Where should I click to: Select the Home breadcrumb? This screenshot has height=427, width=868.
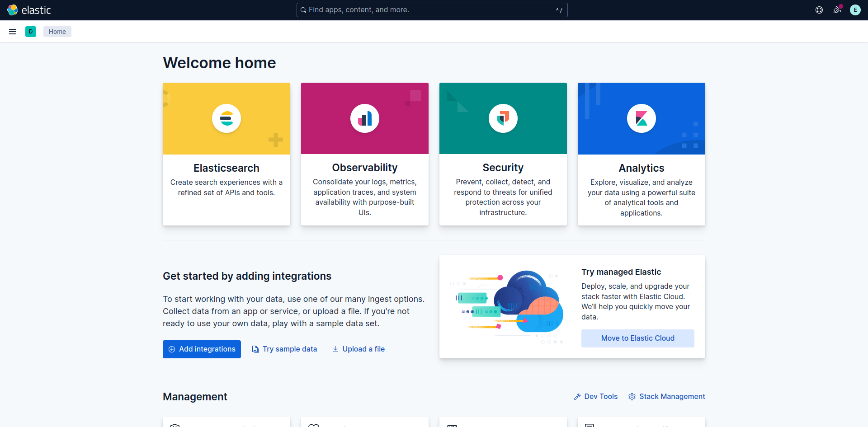tap(57, 32)
